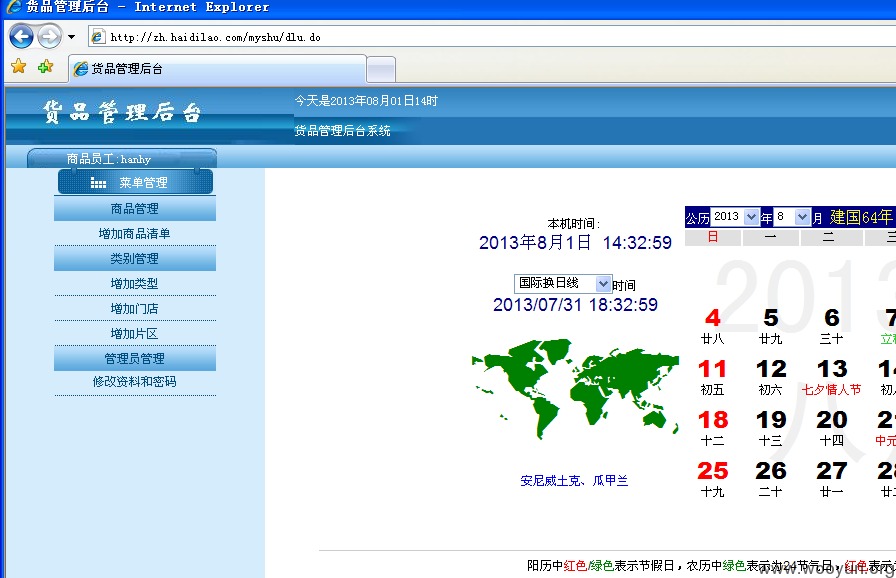
Task: Click the 修改资料和密码 link
Action: coord(134,382)
